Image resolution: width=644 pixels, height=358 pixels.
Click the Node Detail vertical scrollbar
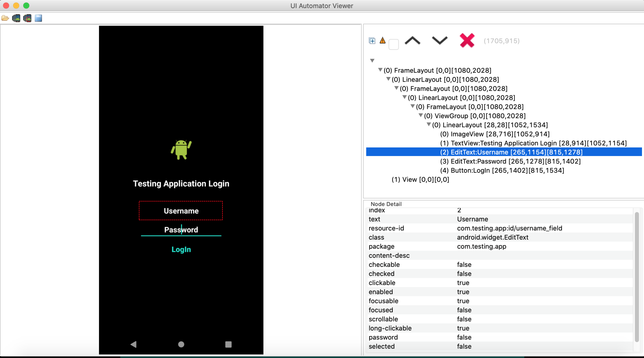[637, 277]
